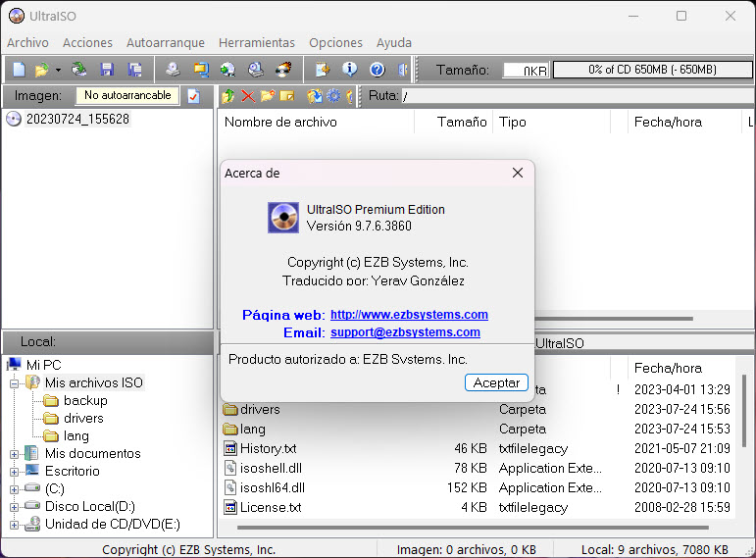Expand the (C:) drive node
Image resolution: width=756 pixels, height=558 pixels.
coord(14,490)
